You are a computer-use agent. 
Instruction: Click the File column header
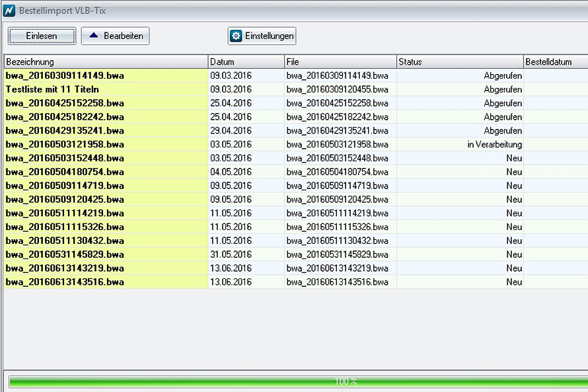point(340,61)
